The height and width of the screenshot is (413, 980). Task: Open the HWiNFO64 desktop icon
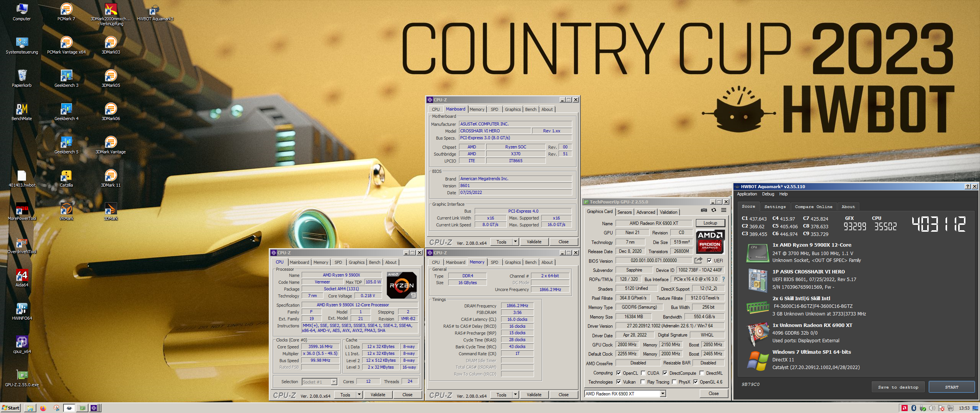click(x=22, y=311)
